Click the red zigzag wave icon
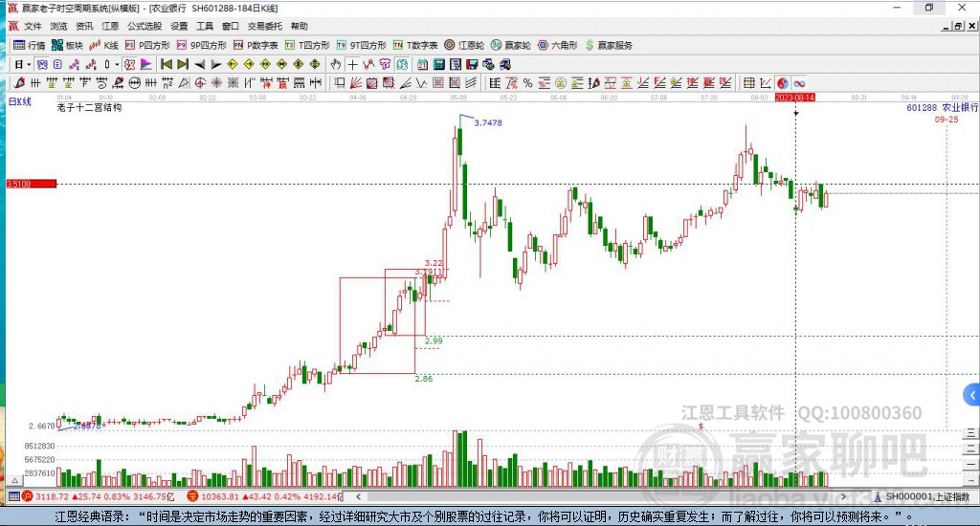The width and height of the screenshot is (980, 526). point(91,64)
